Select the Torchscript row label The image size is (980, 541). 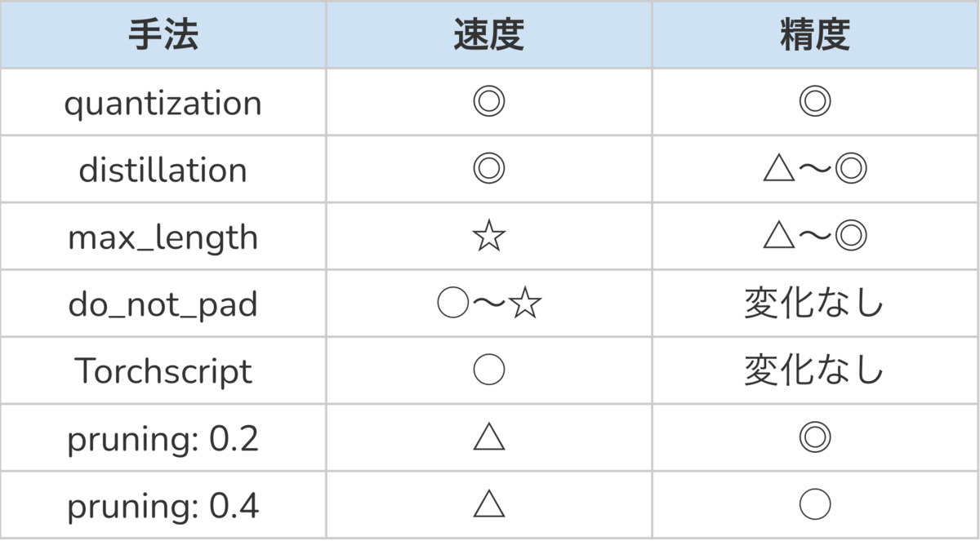163,371
